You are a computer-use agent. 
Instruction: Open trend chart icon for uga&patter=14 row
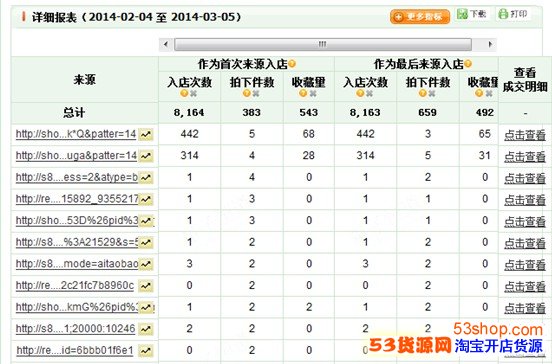(146, 156)
